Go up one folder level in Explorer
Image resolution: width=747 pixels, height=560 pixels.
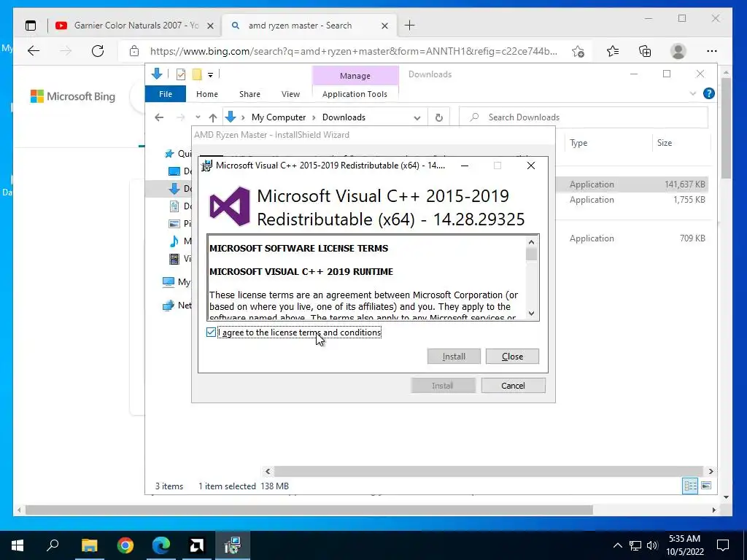pyautogui.click(x=213, y=117)
